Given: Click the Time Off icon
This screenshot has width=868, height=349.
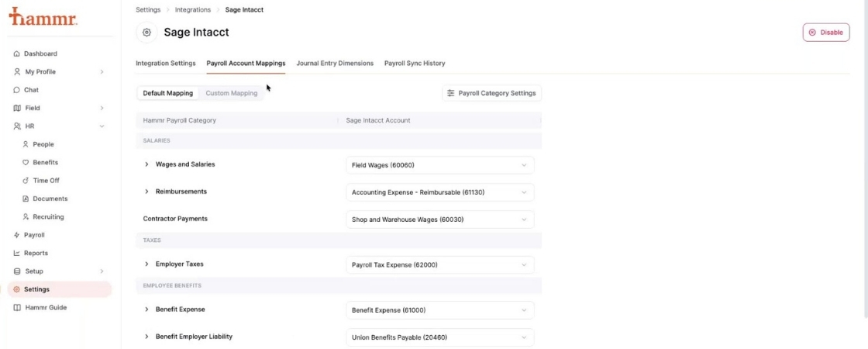Looking at the screenshot, I should [26, 181].
